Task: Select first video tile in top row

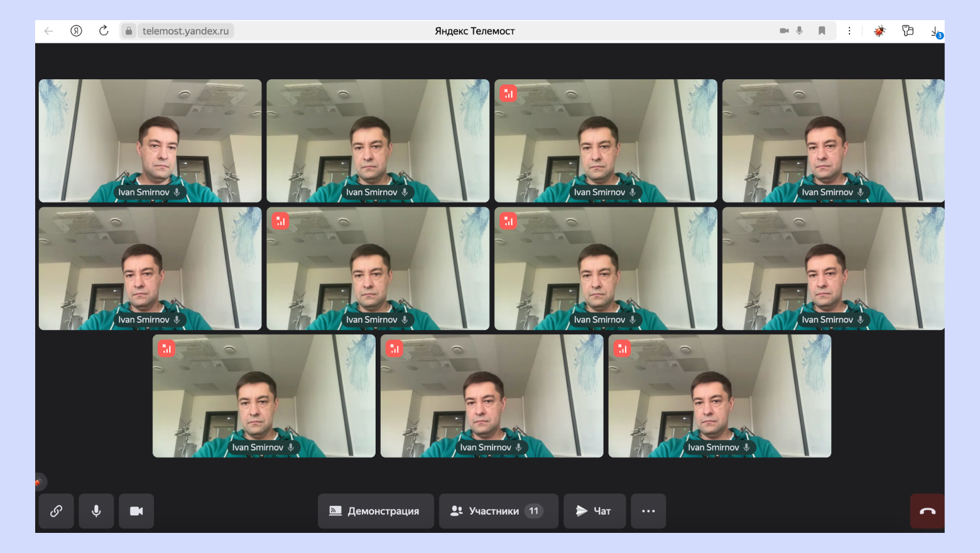Action: pos(150,141)
